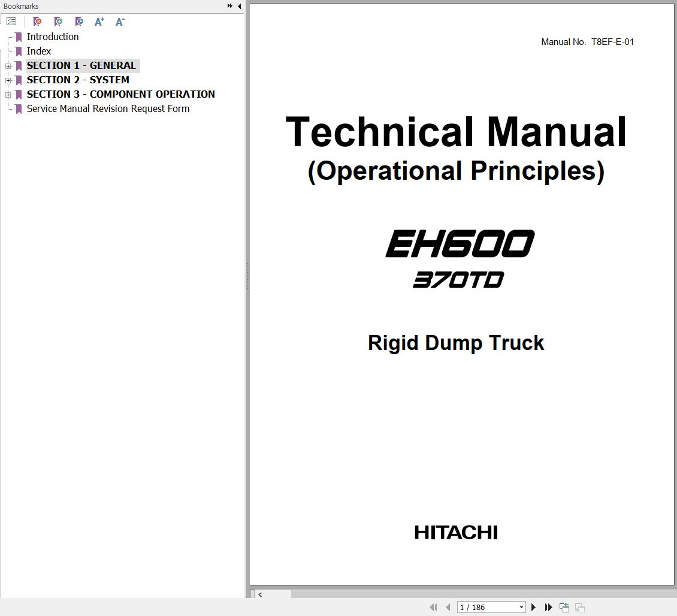Expand SECTION 1 - GENERAL bookmark
677x616 pixels.
coord(8,66)
